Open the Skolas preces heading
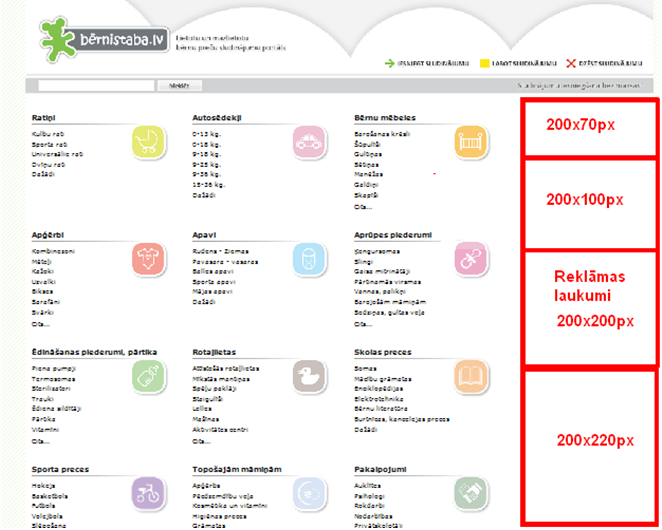Screen dimensions: 662x530 click(x=383, y=352)
